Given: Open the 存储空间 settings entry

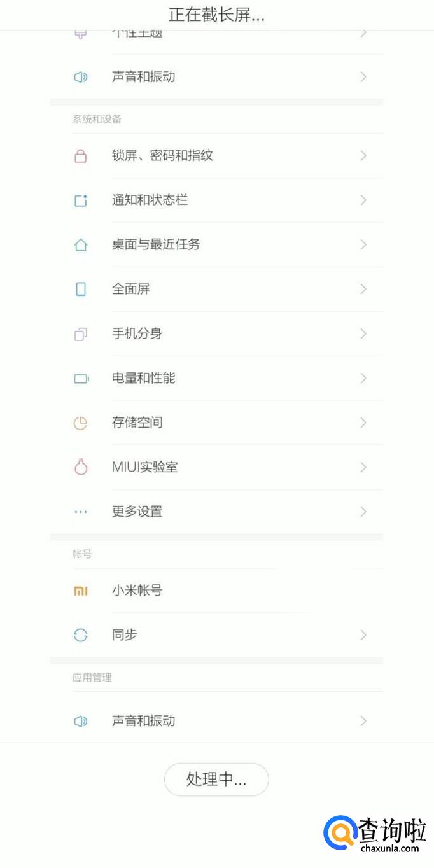Looking at the screenshot, I should coord(137,423).
